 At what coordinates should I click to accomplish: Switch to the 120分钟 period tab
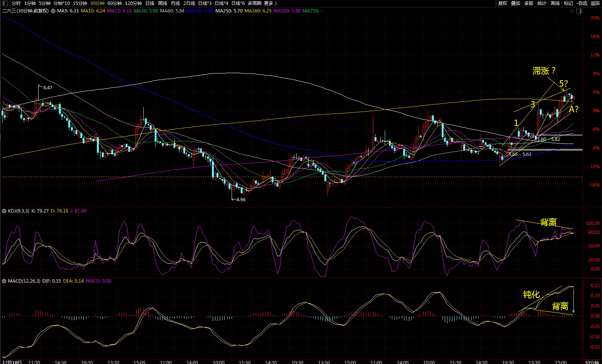pyautogui.click(x=134, y=3)
